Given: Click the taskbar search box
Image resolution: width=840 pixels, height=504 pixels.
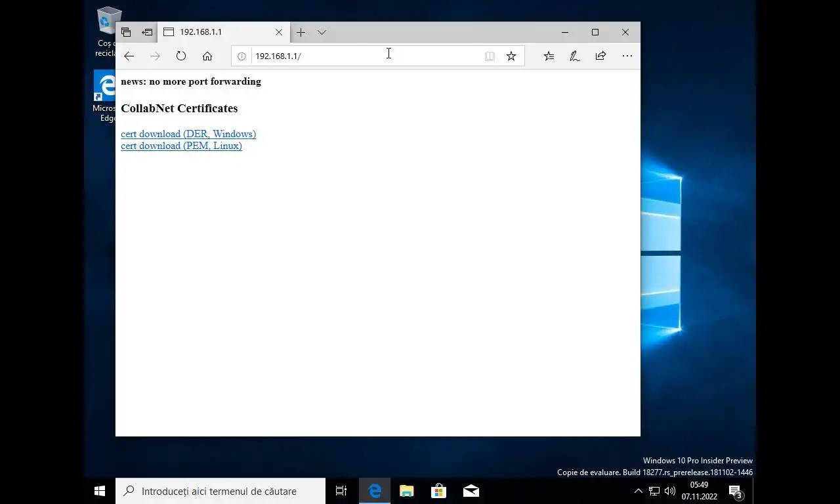Looking at the screenshot, I should tap(220, 491).
